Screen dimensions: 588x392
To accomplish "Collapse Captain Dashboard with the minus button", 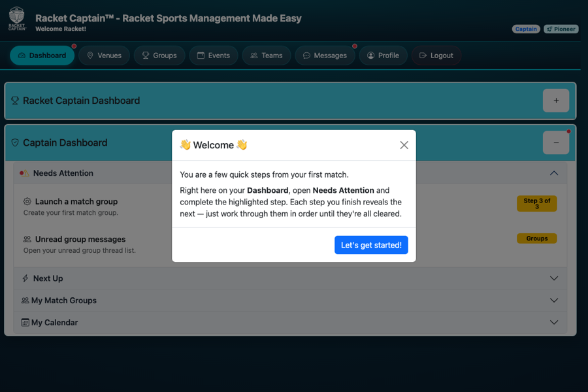I will point(556,142).
